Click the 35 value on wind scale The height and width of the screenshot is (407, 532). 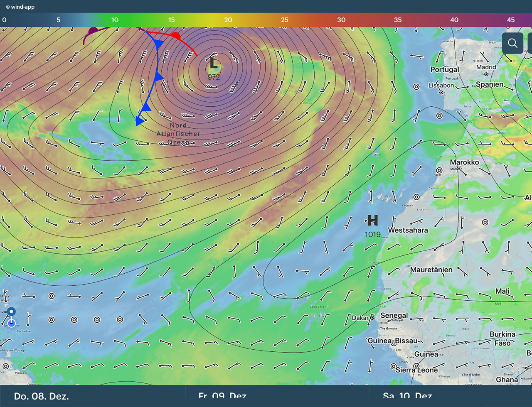click(398, 20)
